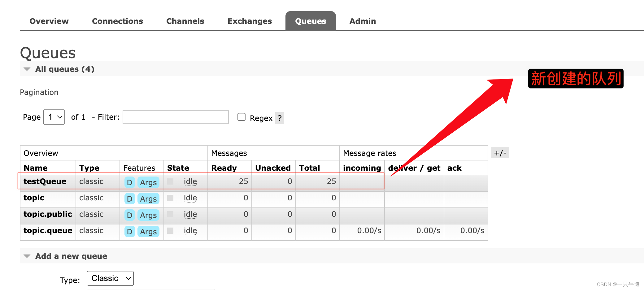Sort by the incoming column header
The height and width of the screenshot is (290, 644).
[x=362, y=168]
